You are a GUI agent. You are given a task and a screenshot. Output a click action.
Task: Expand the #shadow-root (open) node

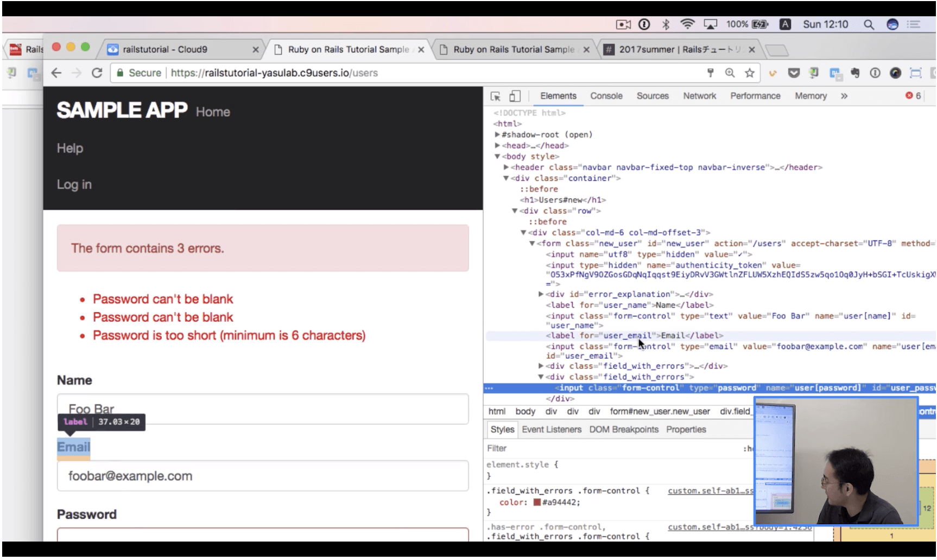coord(497,135)
